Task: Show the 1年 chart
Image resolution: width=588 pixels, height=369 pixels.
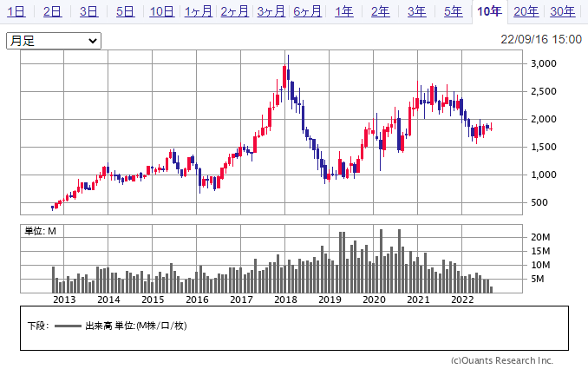Action: [344, 11]
